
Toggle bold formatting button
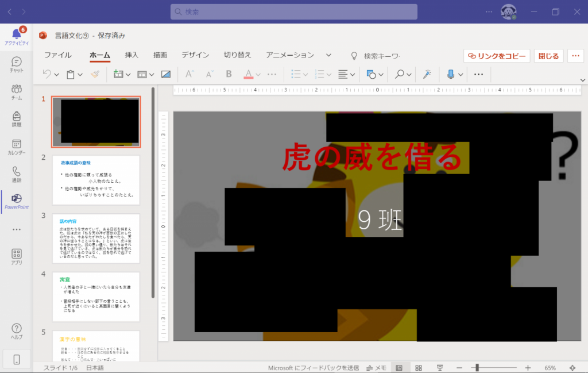click(x=229, y=74)
